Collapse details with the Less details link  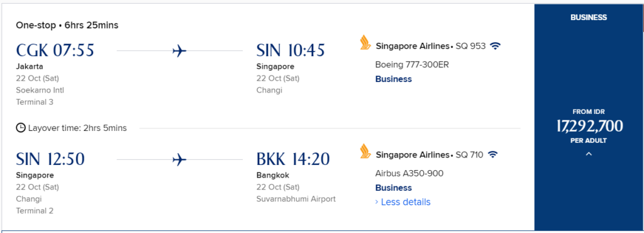click(x=403, y=202)
